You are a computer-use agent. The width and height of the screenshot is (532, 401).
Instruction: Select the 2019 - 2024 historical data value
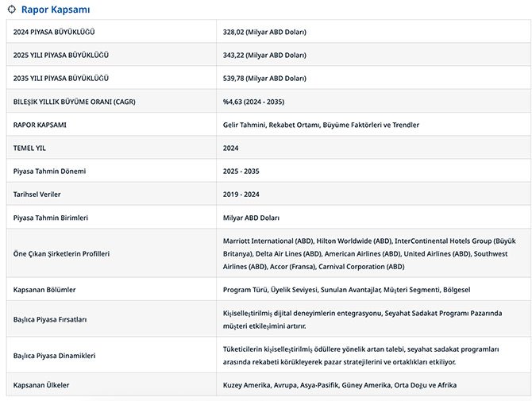pyautogui.click(x=241, y=194)
